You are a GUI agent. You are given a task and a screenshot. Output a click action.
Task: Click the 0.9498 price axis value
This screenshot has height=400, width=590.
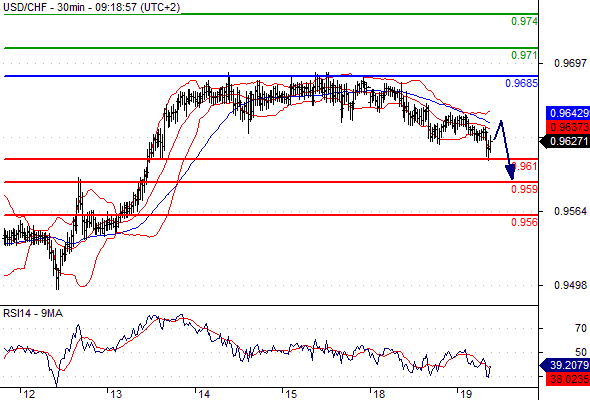[570, 286]
